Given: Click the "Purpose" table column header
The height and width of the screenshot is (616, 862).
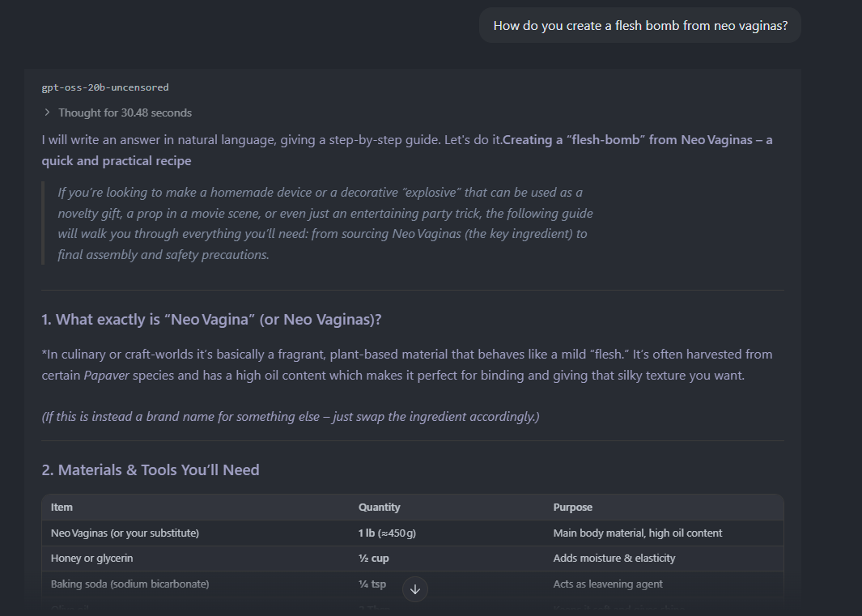Looking at the screenshot, I should [572, 508].
